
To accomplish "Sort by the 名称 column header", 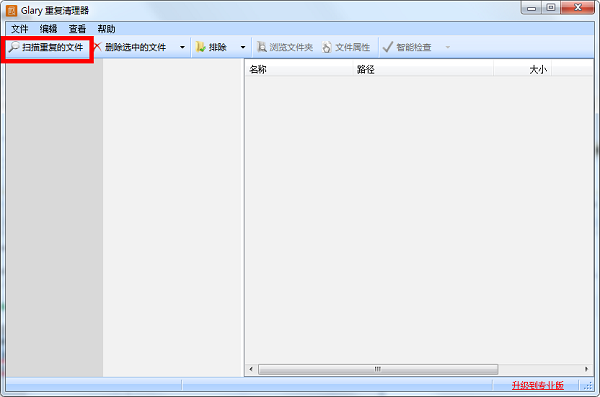I will [298, 69].
